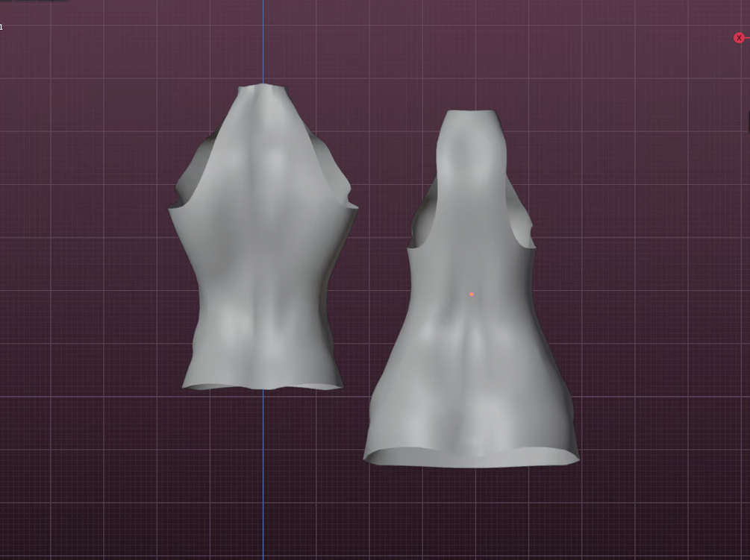The width and height of the screenshot is (750, 560).
Task: Select the shorter torso mesh with wide shoulders
Action: click(263, 239)
